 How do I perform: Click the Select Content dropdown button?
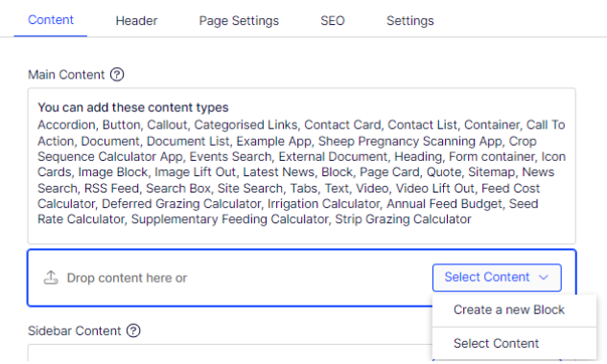coord(497,278)
